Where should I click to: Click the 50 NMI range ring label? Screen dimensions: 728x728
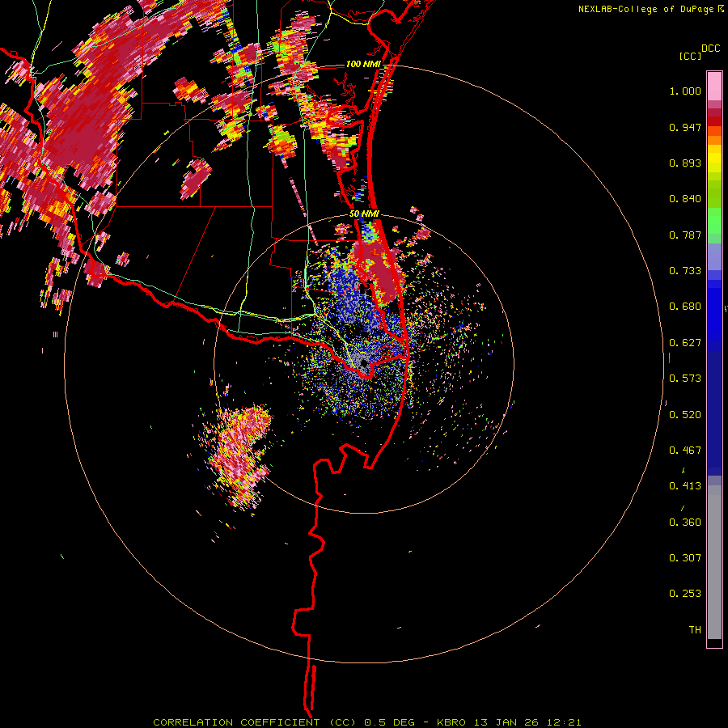pyautogui.click(x=364, y=214)
